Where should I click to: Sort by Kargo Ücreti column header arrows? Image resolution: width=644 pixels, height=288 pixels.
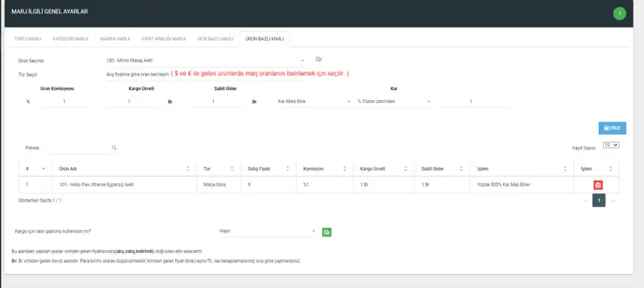click(406, 168)
